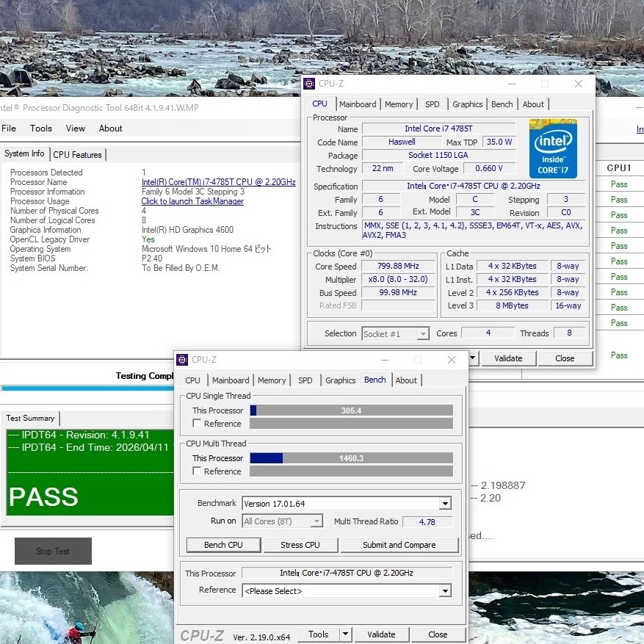Open the Socket #1 selection dropdown

coord(423,334)
